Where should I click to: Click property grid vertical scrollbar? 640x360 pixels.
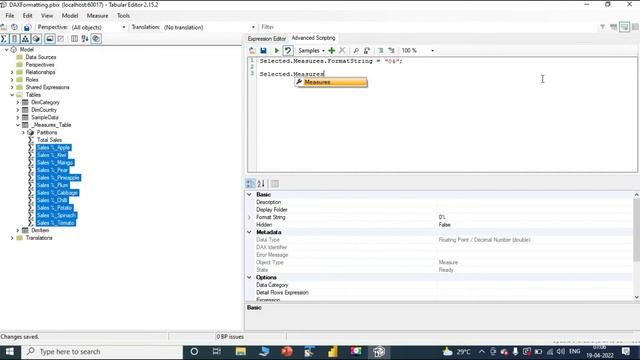click(636, 246)
